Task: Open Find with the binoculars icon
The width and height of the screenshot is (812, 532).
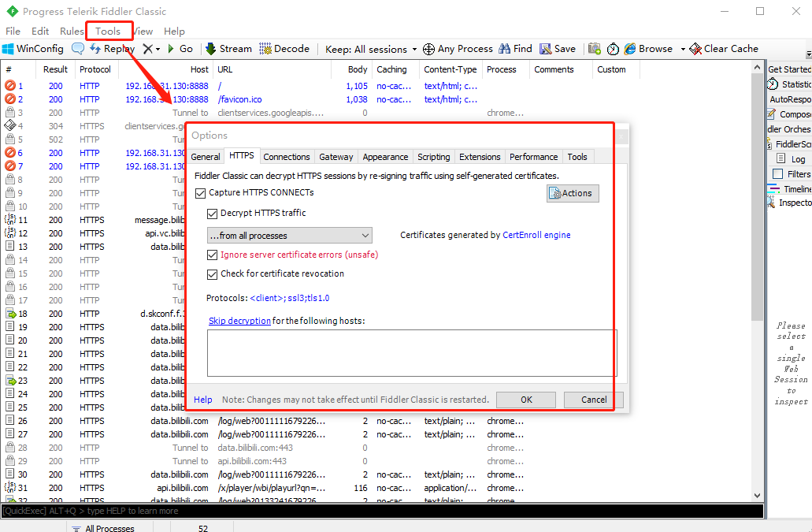Action: [504, 49]
